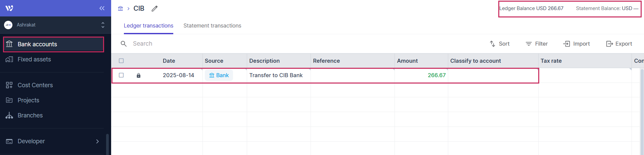Click the Import button
Image resolution: width=644 pixels, height=155 pixels.
(x=577, y=44)
